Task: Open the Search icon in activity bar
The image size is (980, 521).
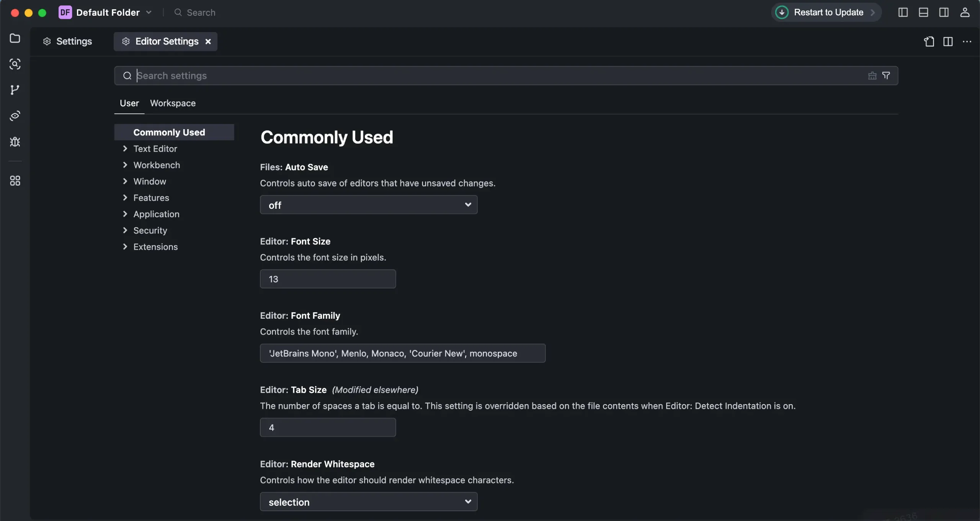Action: click(15, 64)
